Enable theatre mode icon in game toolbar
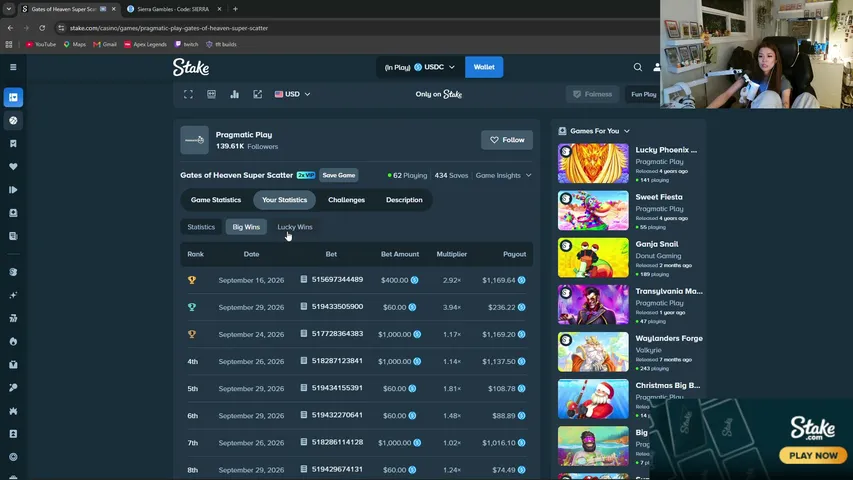The width and height of the screenshot is (853, 480). 212,94
